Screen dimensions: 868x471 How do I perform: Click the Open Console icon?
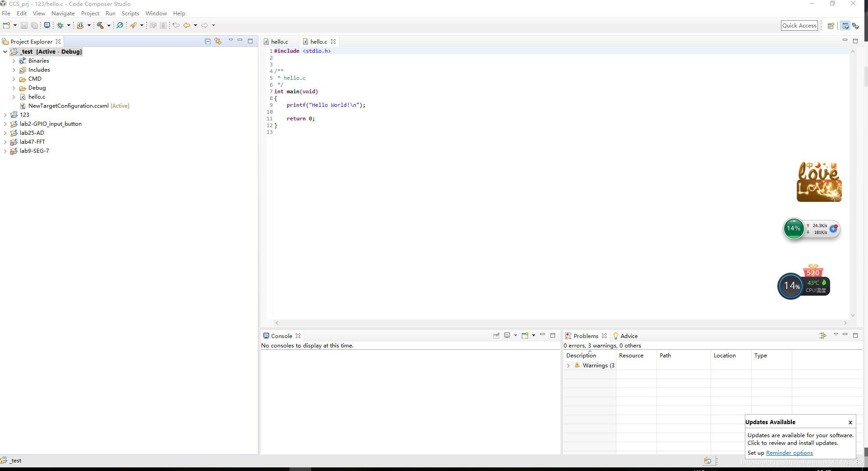[525, 335]
